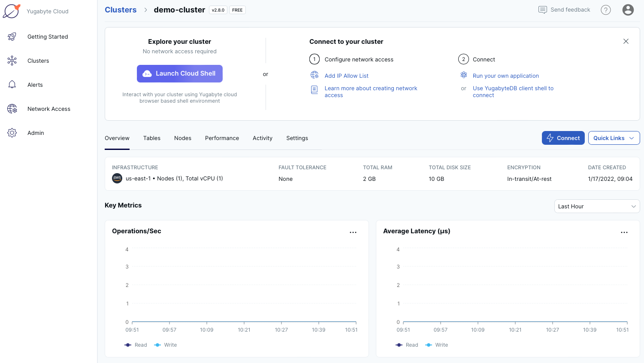Click the Send feedback text link
The width and height of the screenshot is (644, 363).
[570, 9]
